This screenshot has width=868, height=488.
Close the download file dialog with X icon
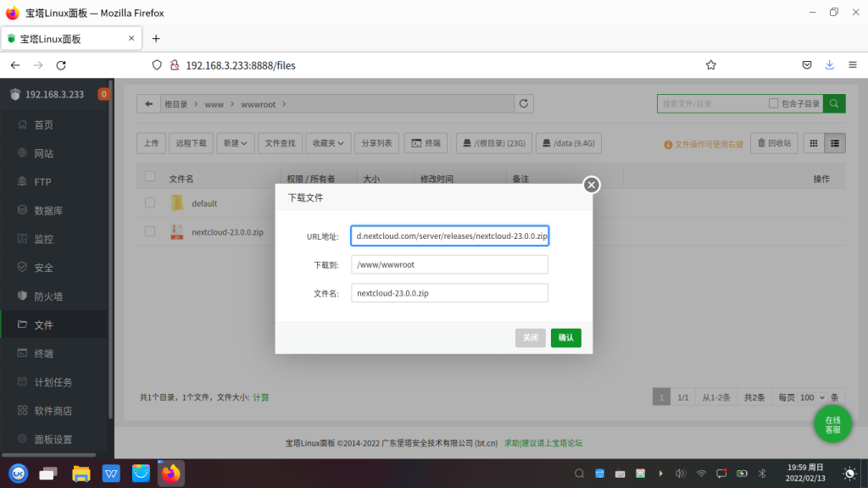(x=592, y=185)
